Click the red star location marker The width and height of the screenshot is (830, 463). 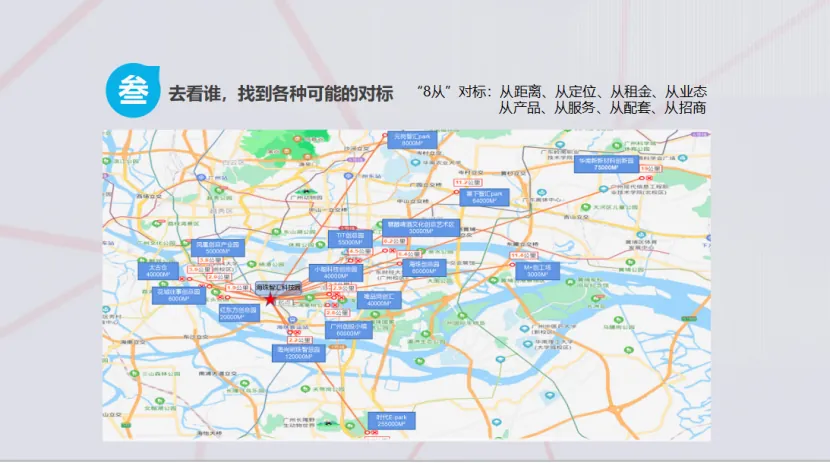click(270, 299)
